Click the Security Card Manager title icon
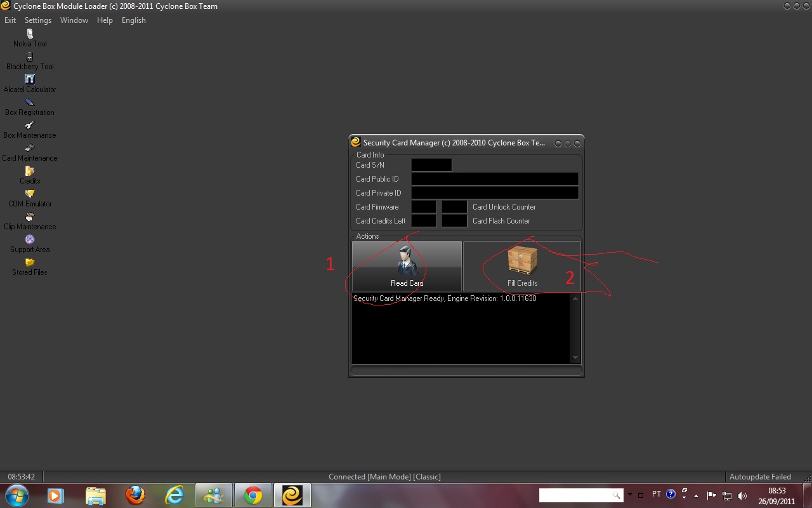The width and height of the screenshot is (812, 508). (x=356, y=142)
